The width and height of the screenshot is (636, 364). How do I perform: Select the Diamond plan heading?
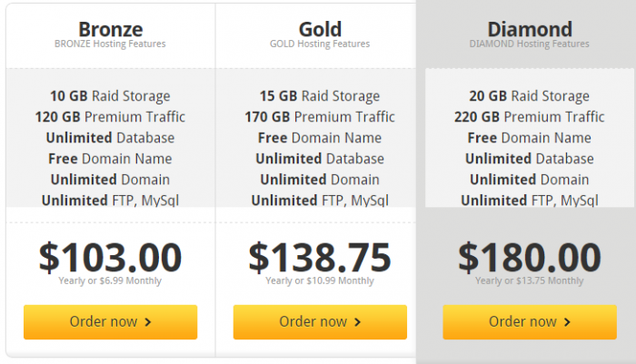[x=529, y=28]
